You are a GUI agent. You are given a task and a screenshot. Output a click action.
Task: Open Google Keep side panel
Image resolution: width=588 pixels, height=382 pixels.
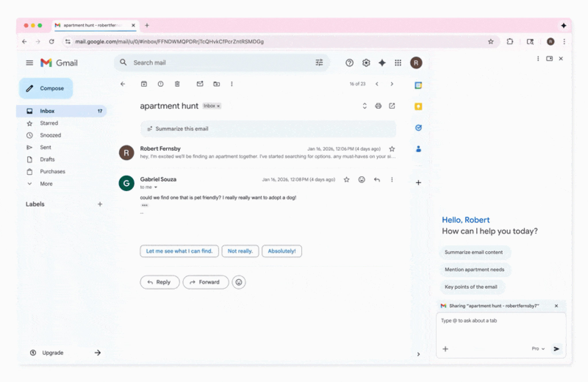click(x=418, y=106)
